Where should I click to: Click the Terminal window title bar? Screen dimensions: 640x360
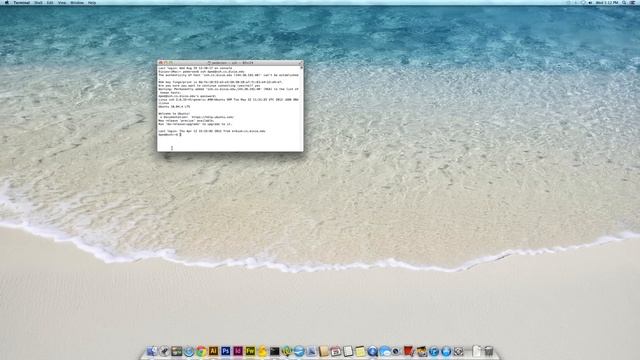230,63
